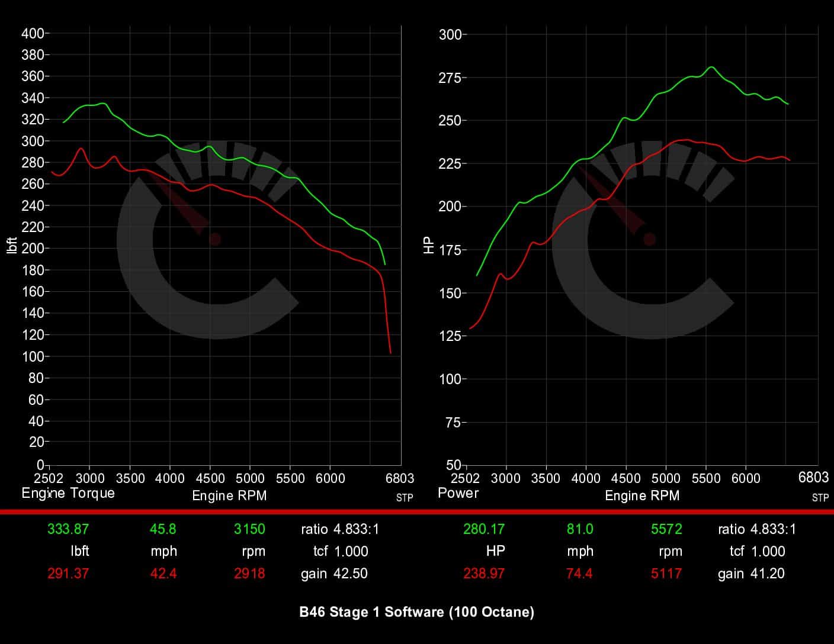Click the HP vertical axis label
Image resolution: width=834 pixels, height=644 pixels.
pyautogui.click(x=429, y=245)
